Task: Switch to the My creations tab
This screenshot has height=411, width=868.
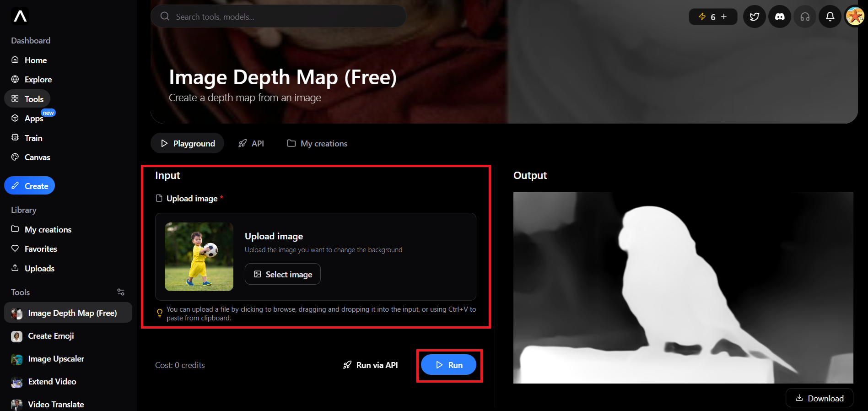Action: point(317,143)
